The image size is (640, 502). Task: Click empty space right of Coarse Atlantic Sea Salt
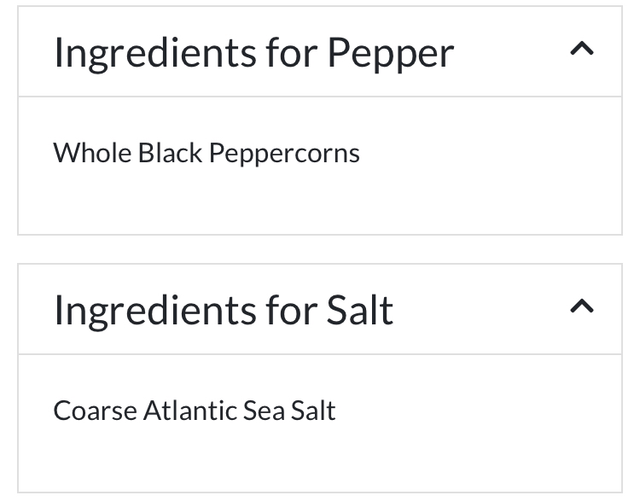480,410
